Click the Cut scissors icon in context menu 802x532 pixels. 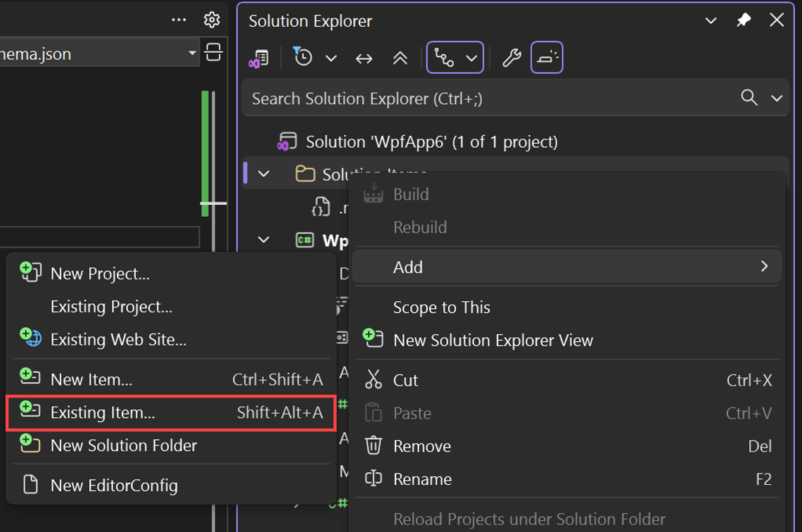click(372, 380)
